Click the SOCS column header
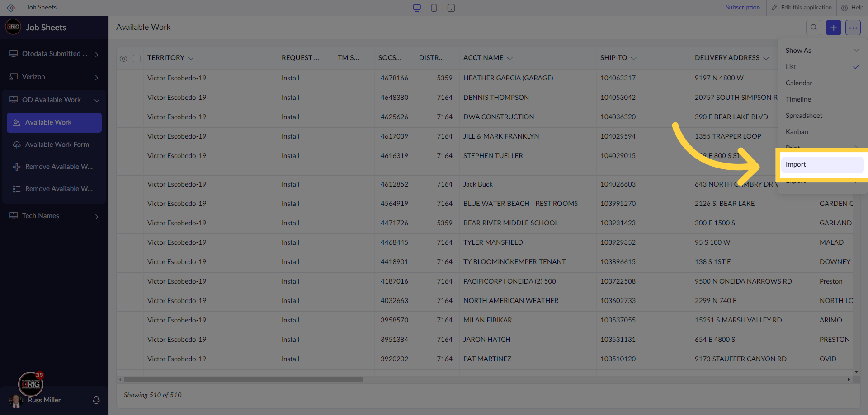The height and width of the screenshot is (415, 868). pos(390,58)
